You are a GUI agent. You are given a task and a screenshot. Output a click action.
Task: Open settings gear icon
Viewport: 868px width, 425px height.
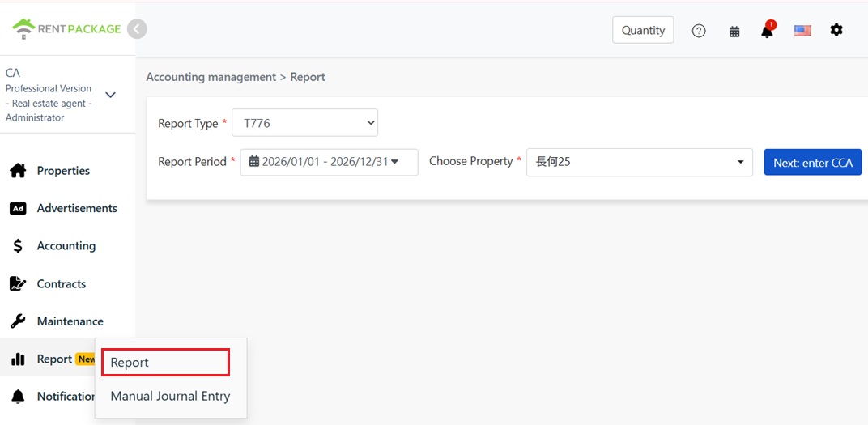tap(836, 30)
